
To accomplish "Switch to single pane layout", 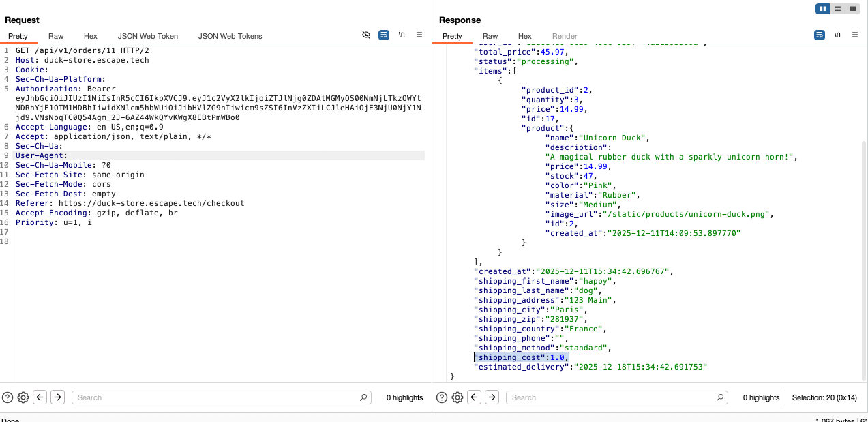I will coord(853,8).
